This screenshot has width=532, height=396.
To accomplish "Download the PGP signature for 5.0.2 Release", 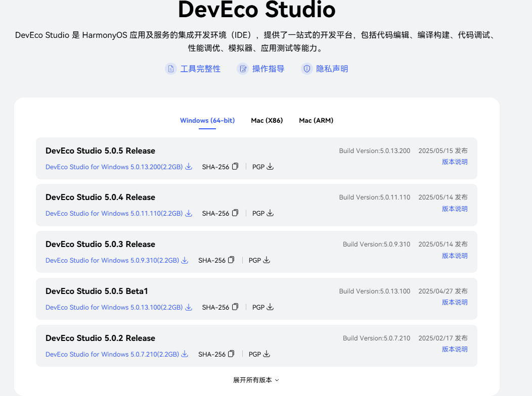I will click(x=267, y=354).
